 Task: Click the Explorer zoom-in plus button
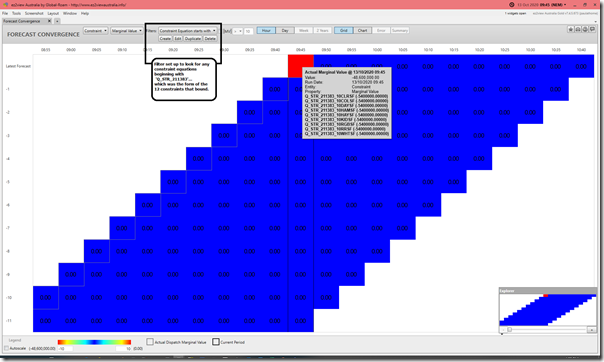(x=591, y=330)
